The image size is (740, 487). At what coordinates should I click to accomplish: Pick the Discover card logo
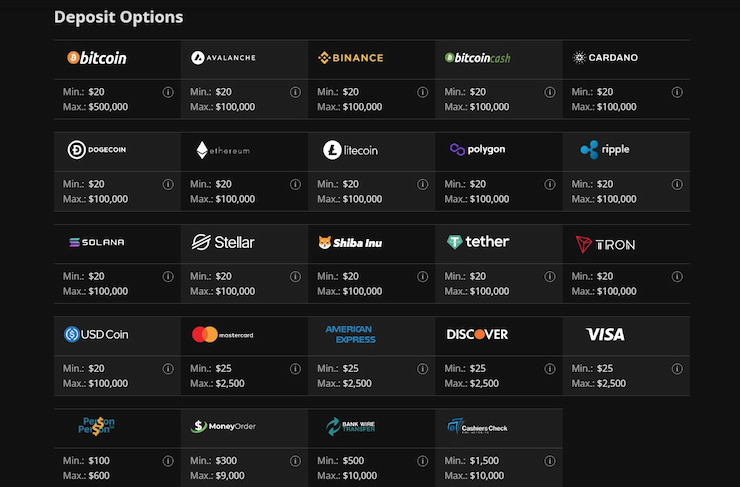coord(478,334)
